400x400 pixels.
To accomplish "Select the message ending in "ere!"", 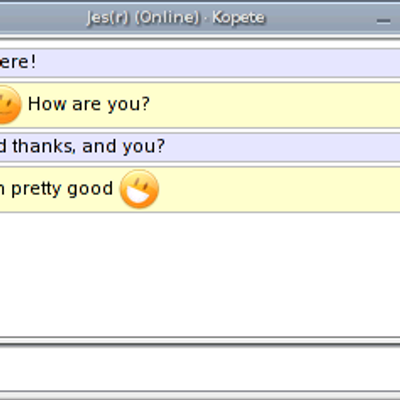I will 200,63.
